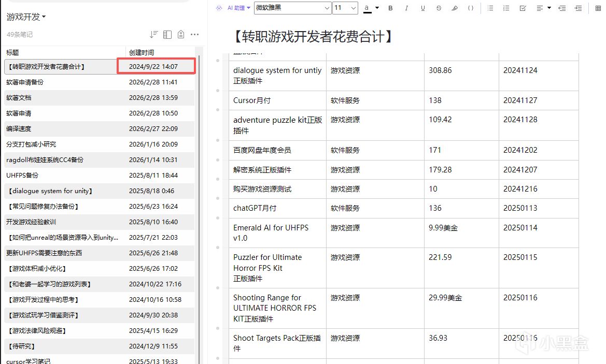Click the 购买游戏资源测试 table cell
Viewport: 606px width, 364px height.
click(277, 189)
